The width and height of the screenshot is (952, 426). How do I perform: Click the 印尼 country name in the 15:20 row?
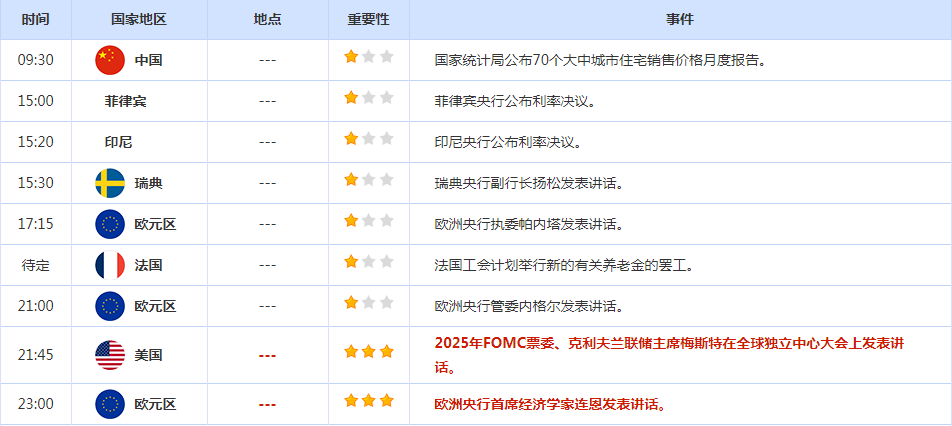coord(118,142)
